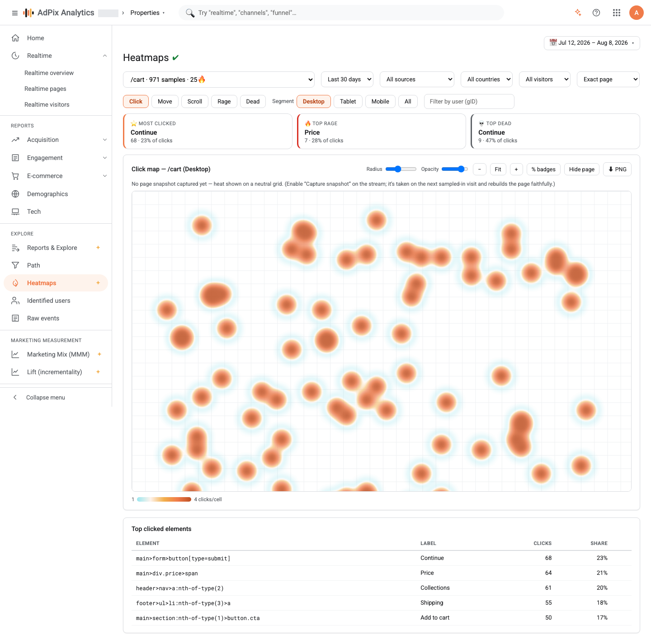The image size is (651, 644).
Task: Click the Raw events list icon
Action: click(15, 318)
